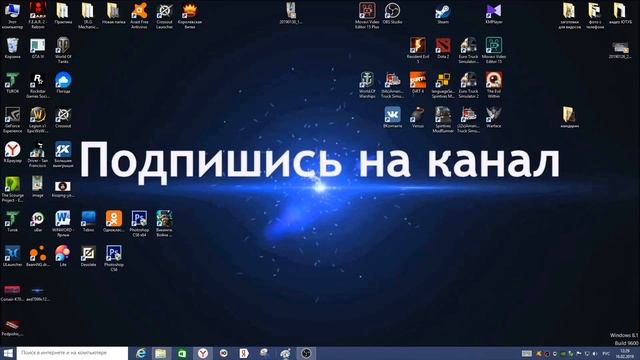640x360 pixels.
Task: Open the 'Новая папка' folder
Action: [x=113, y=13]
